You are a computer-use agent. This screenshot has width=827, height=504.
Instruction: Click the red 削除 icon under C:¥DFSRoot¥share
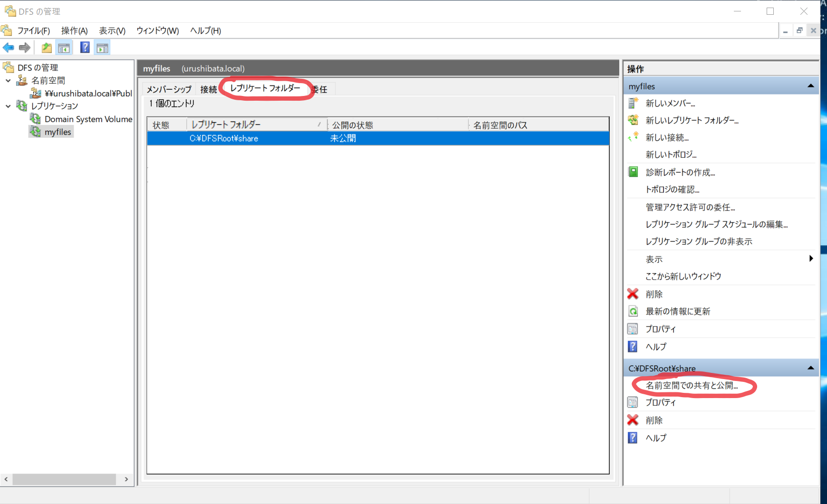(633, 420)
